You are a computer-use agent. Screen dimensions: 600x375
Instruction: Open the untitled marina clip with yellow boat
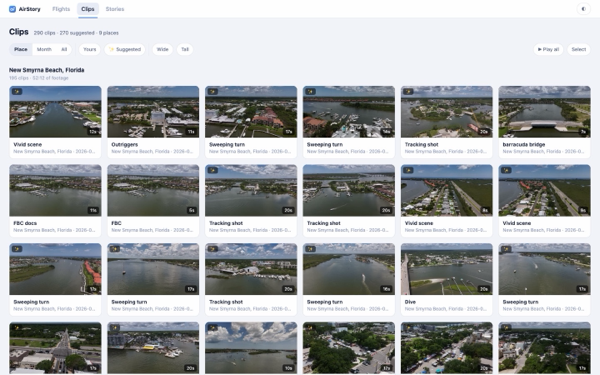coord(153,348)
